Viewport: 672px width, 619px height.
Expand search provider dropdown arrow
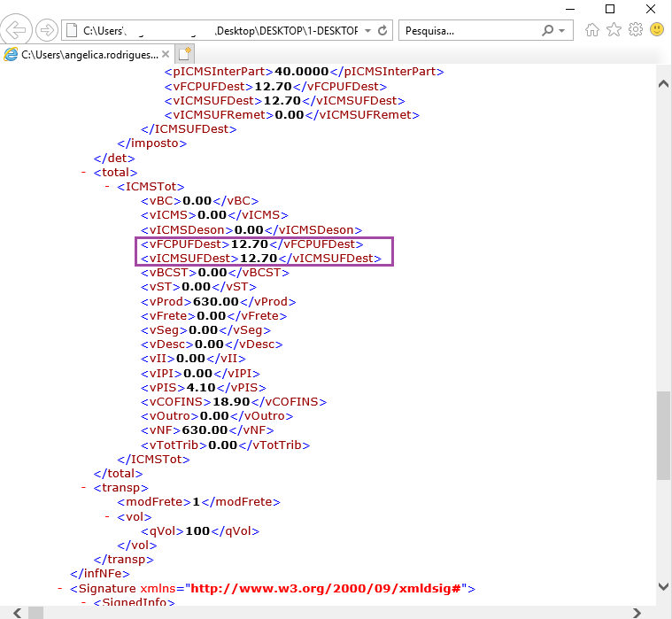pos(562,31)
